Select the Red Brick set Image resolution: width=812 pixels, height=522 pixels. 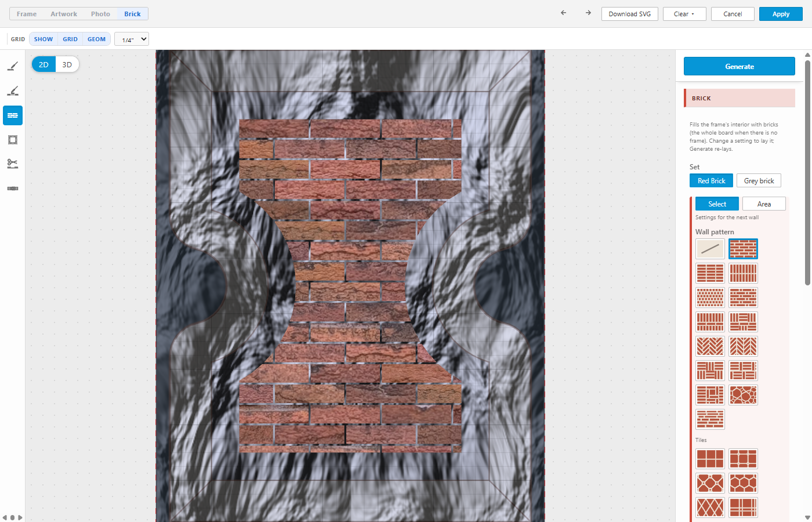[711, 181]
